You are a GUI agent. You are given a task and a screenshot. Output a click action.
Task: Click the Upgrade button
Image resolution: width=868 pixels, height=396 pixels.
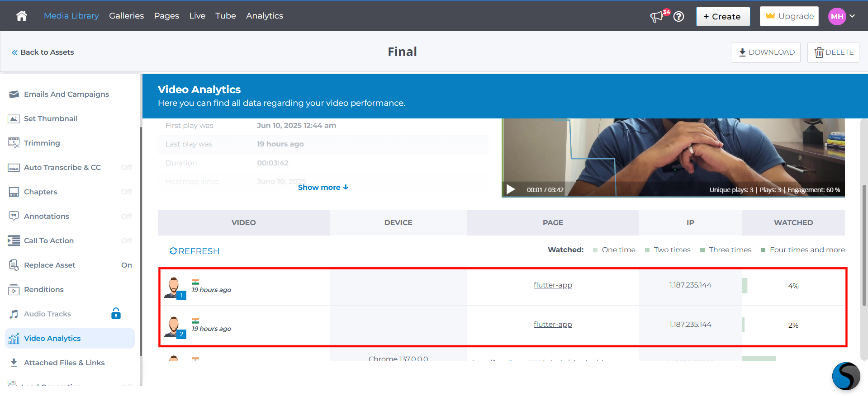789,16
